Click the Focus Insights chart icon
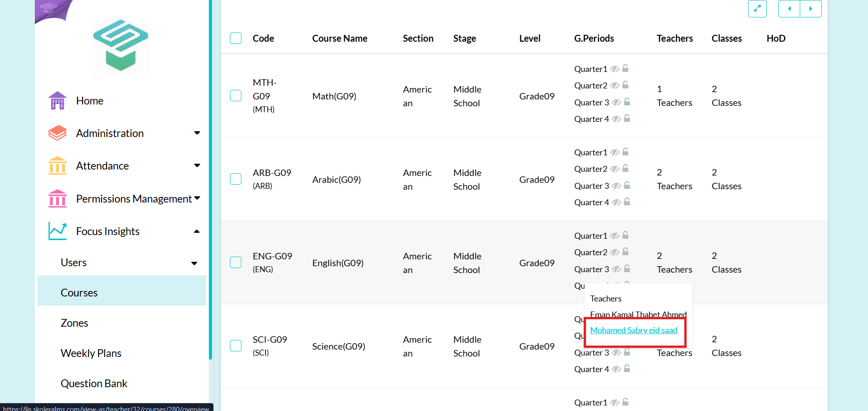 pyautogui.click(x=58, y=231)
